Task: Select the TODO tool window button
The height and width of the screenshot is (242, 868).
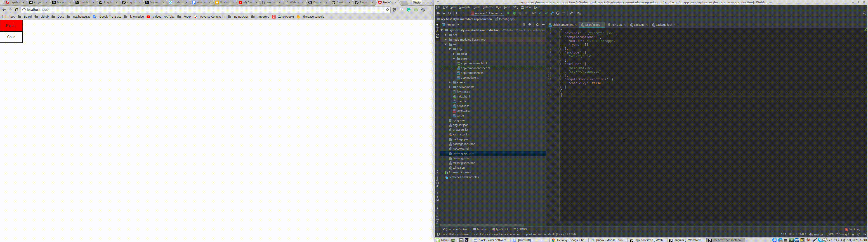Action: point(521,229)
